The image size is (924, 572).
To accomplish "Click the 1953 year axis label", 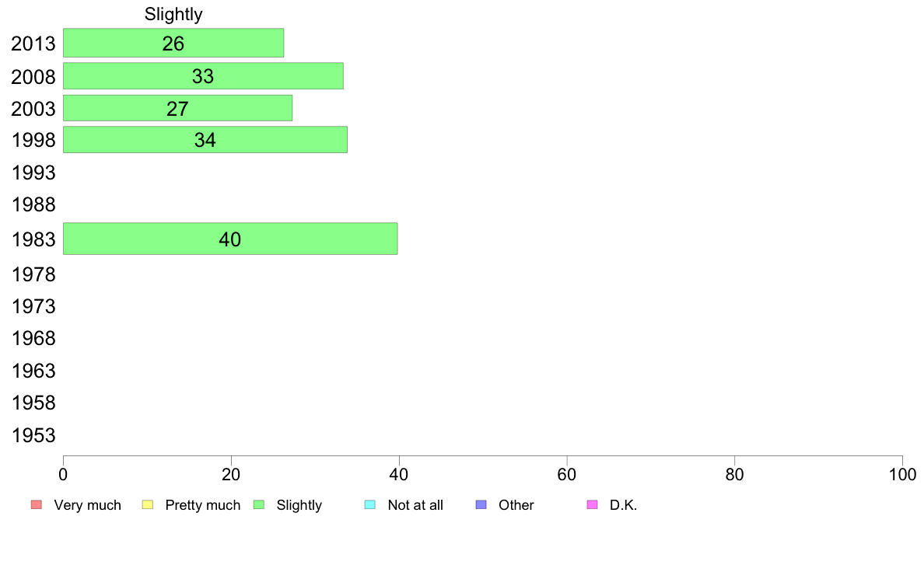I will pyautogui.click(x=33, y=435).
